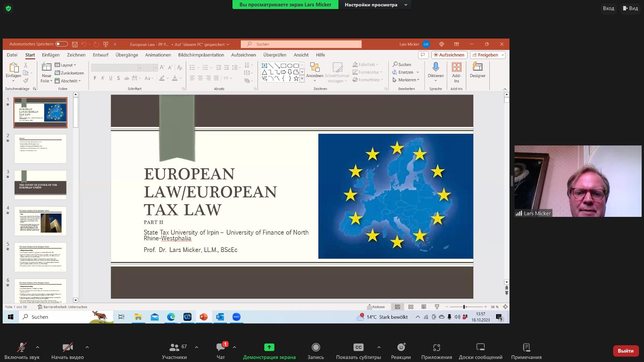Start presentation from beginning icon in quick access
The width and height of the screenshot is (644, 362).
pyautogui.click(x=106, y=44)
